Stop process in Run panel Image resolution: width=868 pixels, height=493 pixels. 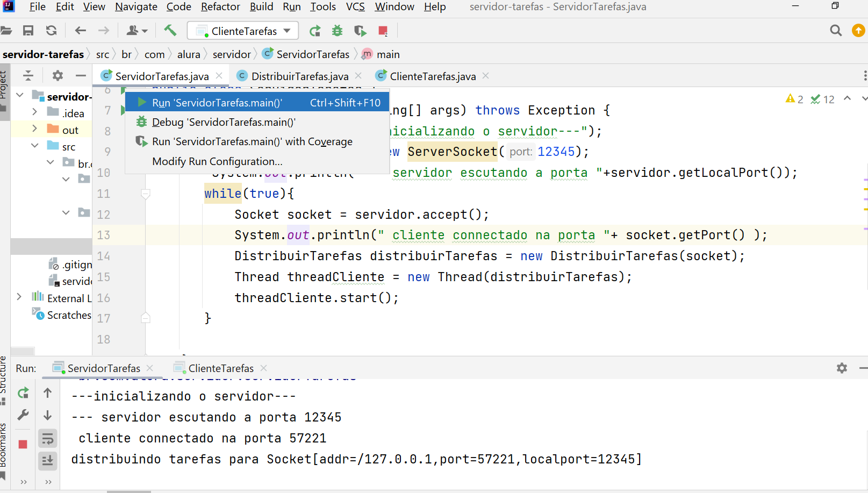pos(23,444)
